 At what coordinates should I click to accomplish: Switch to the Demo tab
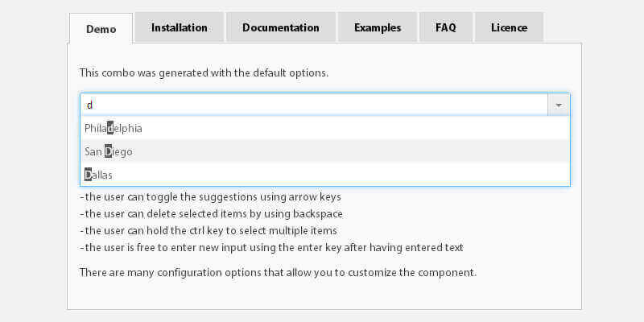(x=101, y=28)
